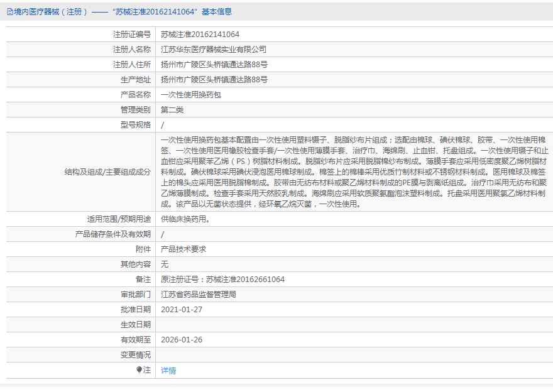
Task: Click the management class value 第二类
Action: pos(172,110)
